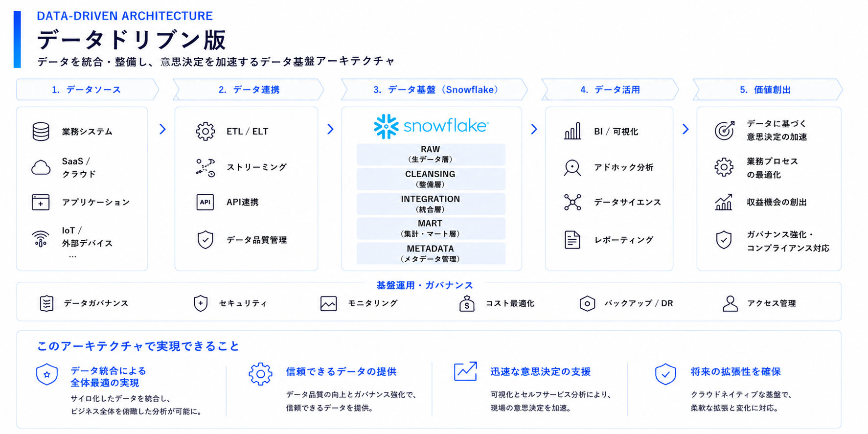This screenshot has height=434, width=868.
Task: Click the ガバナンス強化 shield check icon
Action: (724, 240)
